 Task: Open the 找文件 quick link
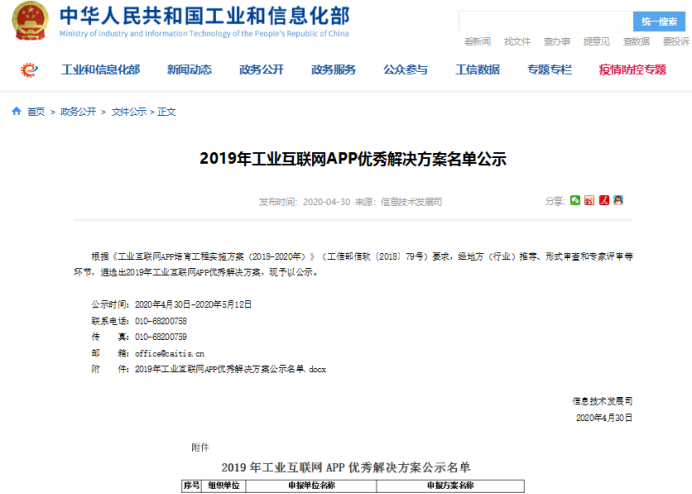click(x=517, y=41)
